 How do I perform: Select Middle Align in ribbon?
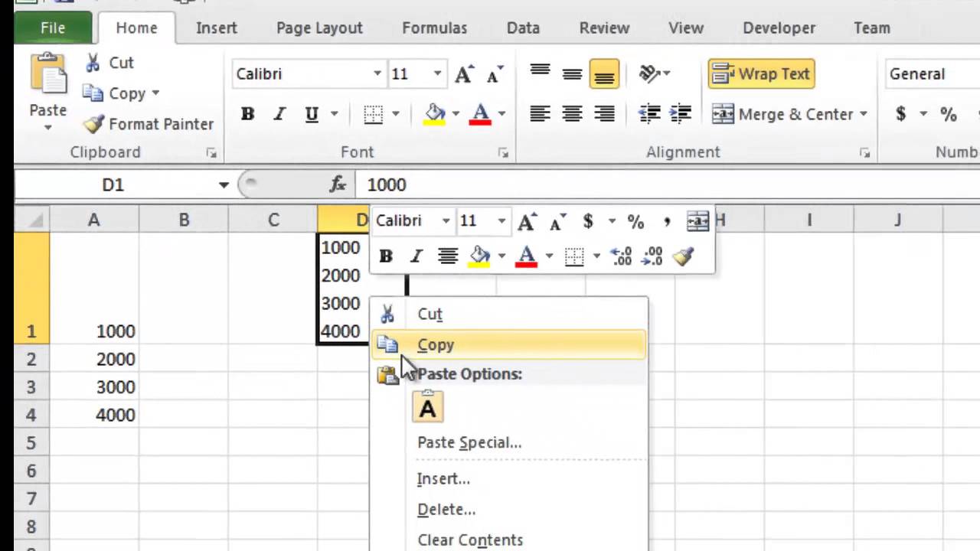(x=572, y=74)
